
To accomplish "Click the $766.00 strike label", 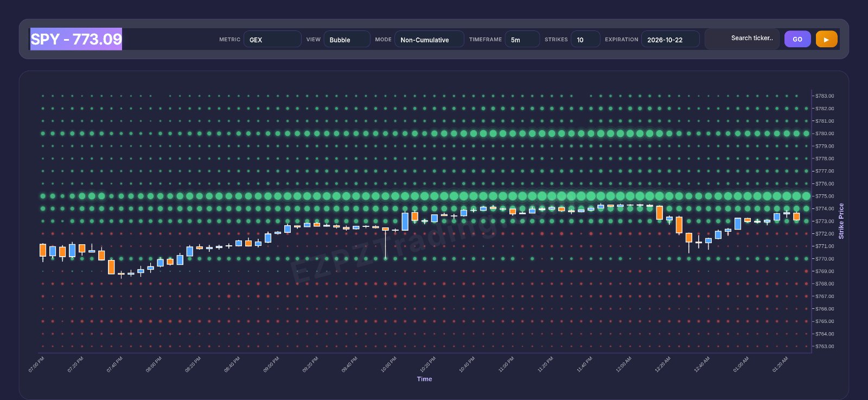I will (x=825, y=309).
